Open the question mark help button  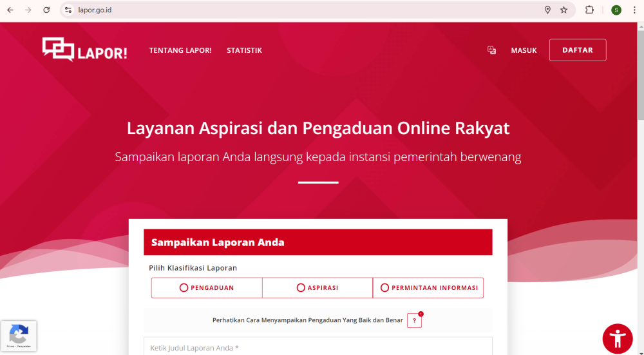click(x=414, y=320)
